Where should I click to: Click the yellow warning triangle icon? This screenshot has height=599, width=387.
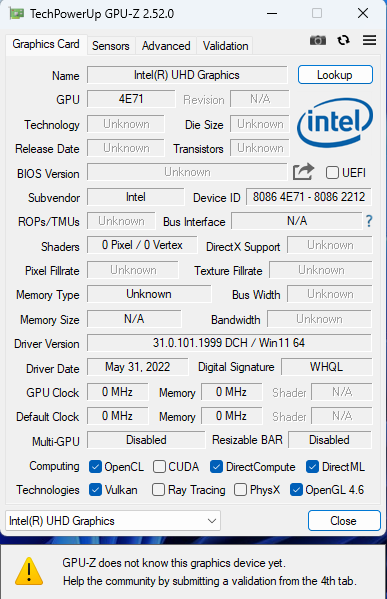coord(29,572)
